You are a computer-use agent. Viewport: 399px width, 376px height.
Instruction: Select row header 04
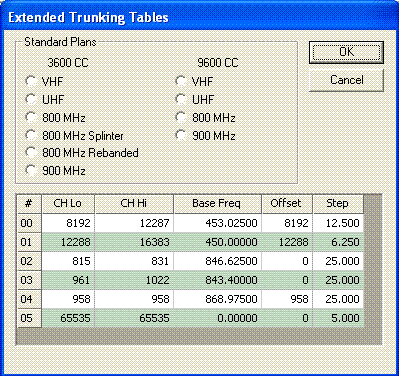coord(29,299)
